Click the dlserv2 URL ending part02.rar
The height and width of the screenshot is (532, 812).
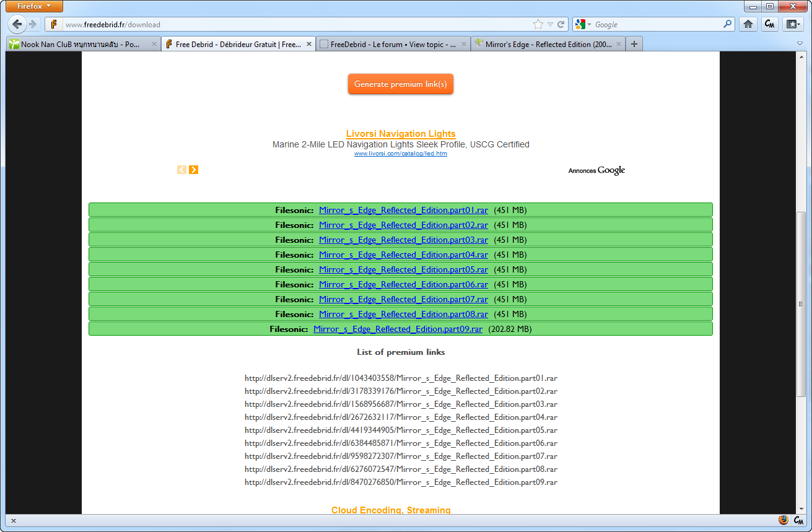tap(401, 391)
